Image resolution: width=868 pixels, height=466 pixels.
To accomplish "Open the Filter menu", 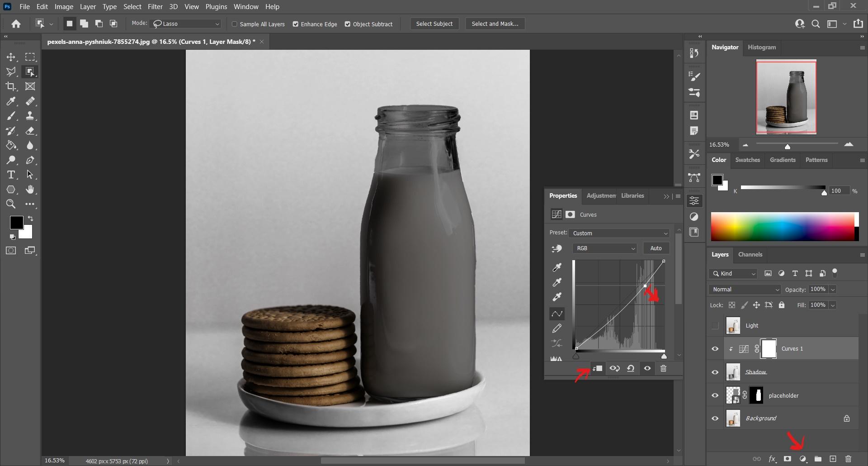I will click(x=155, y=7).
